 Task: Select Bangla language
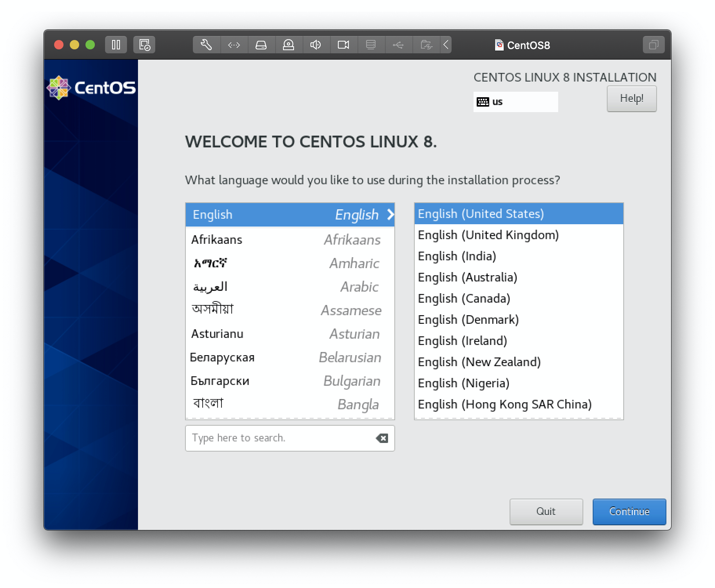click(290, 404)
